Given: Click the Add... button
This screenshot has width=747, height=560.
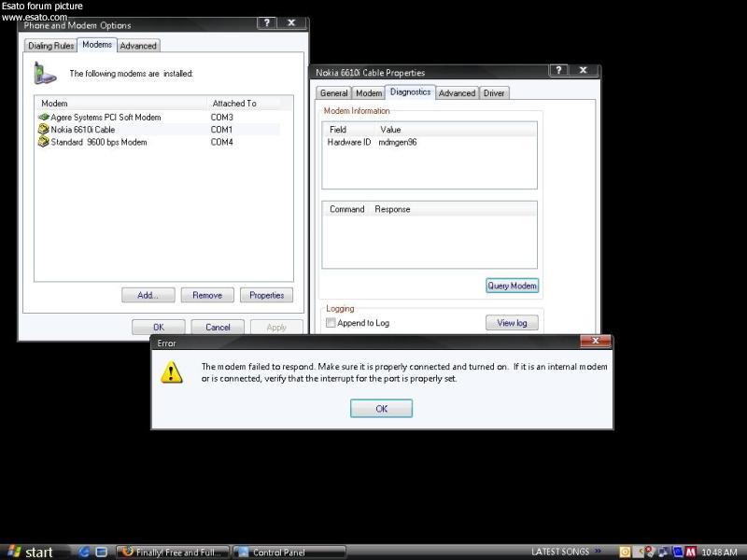Looking at the screenshot, I should pyautogui.click(x=148, y=295).
